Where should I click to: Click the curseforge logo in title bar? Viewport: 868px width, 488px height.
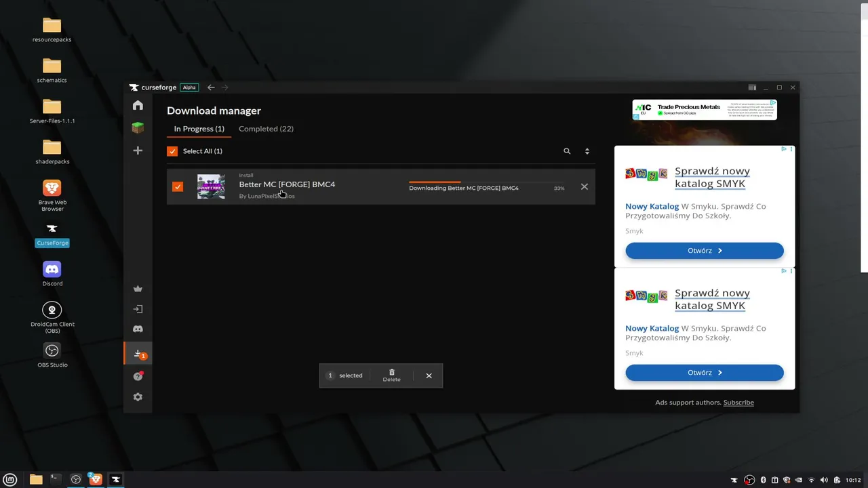(x=153, y=87)
